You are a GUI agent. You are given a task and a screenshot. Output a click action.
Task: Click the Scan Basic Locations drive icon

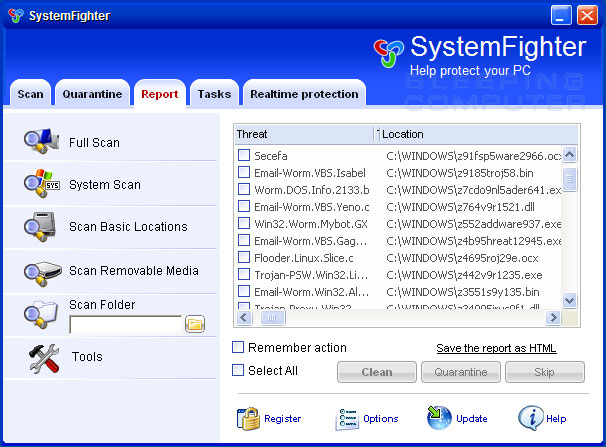(41, 226)
